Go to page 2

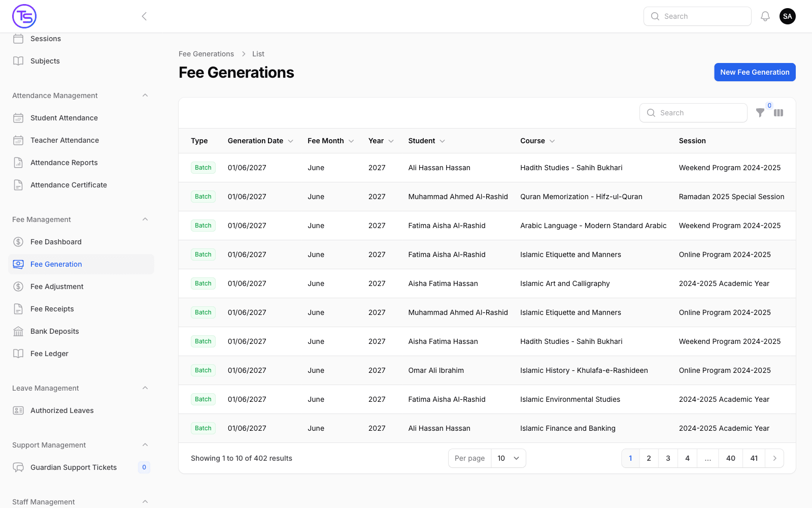tap(649, 458)
